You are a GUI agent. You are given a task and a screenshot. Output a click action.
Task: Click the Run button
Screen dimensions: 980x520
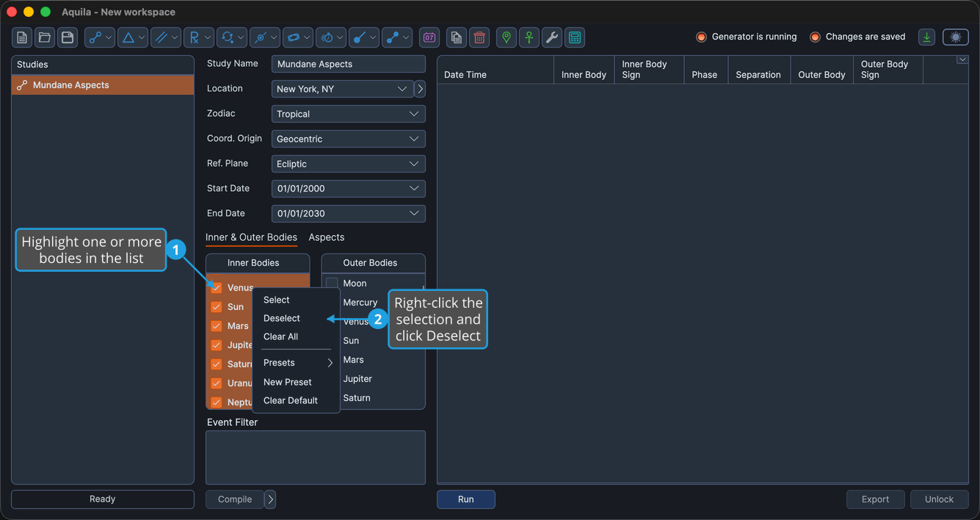pyautogui.click(x=466, y=499)
